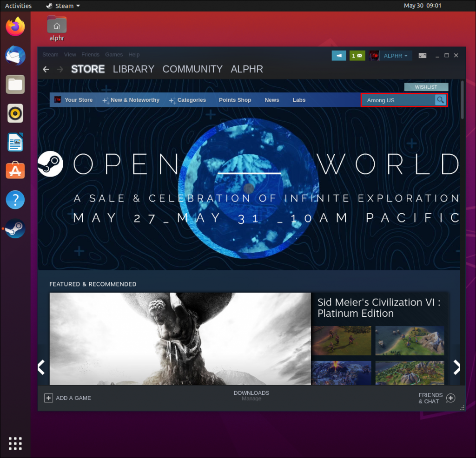Screen dimensions: 476x458
Task: Click Manage under DOWNLOADS
Action: pyautogui.click(x=251, y=399)
